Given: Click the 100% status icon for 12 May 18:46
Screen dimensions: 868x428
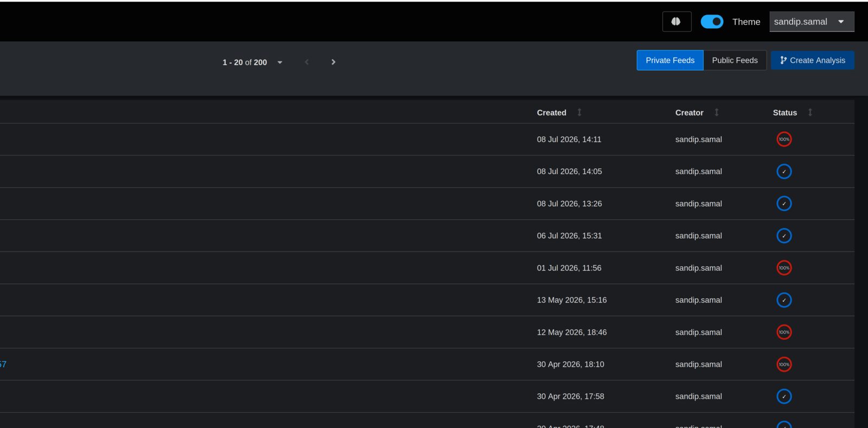Looking at the screenshot, I should (x=784, y=332).
